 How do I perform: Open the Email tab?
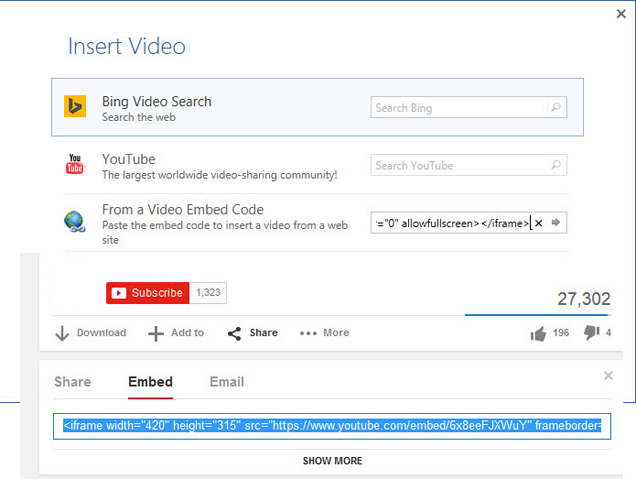pos(226,382)
